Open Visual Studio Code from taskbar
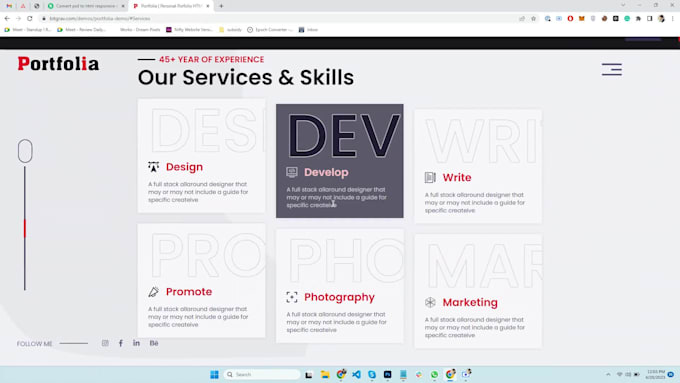680x383 pixels. click(356, 374)
